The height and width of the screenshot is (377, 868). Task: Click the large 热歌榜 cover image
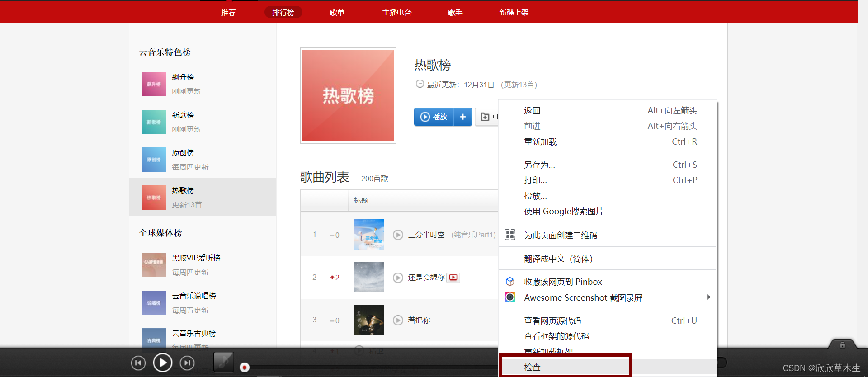348,96
